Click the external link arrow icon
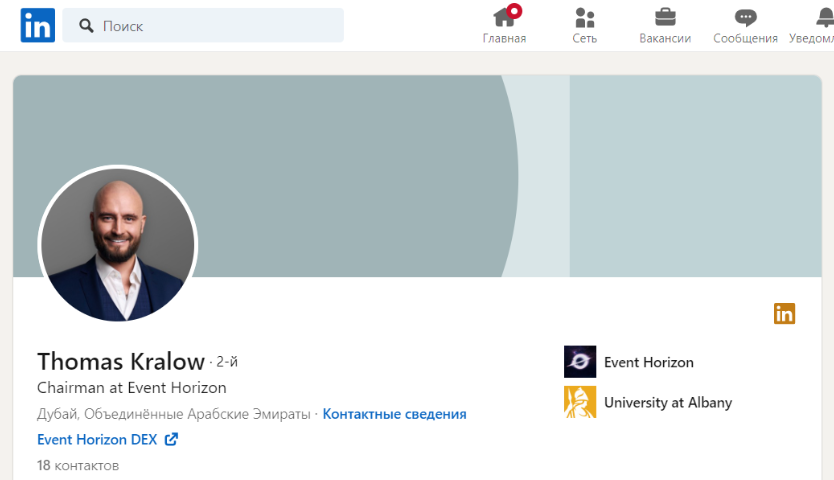 [x=171, y=439]
